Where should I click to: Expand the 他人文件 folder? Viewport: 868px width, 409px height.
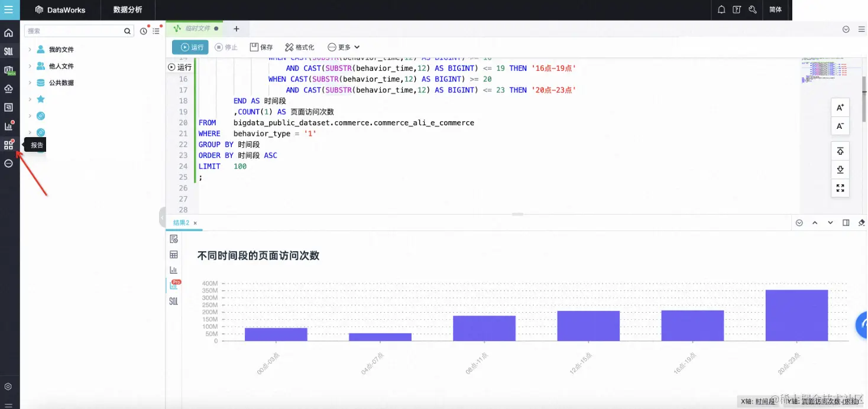[x=30, y=66]
